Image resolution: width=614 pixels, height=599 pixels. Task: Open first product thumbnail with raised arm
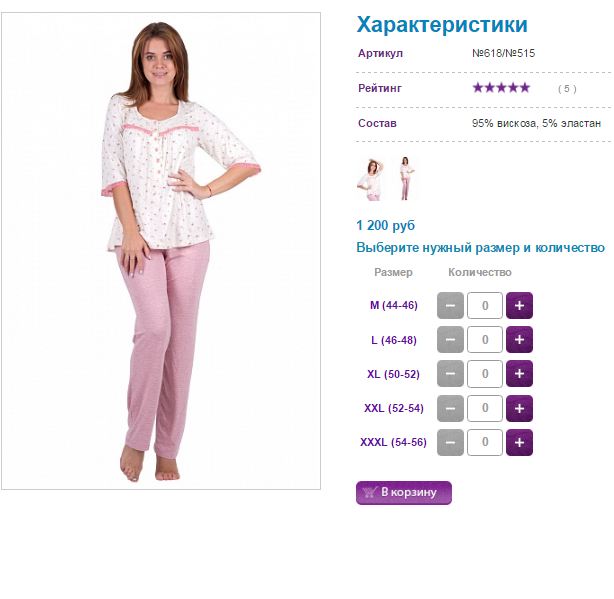coord(370,179)
